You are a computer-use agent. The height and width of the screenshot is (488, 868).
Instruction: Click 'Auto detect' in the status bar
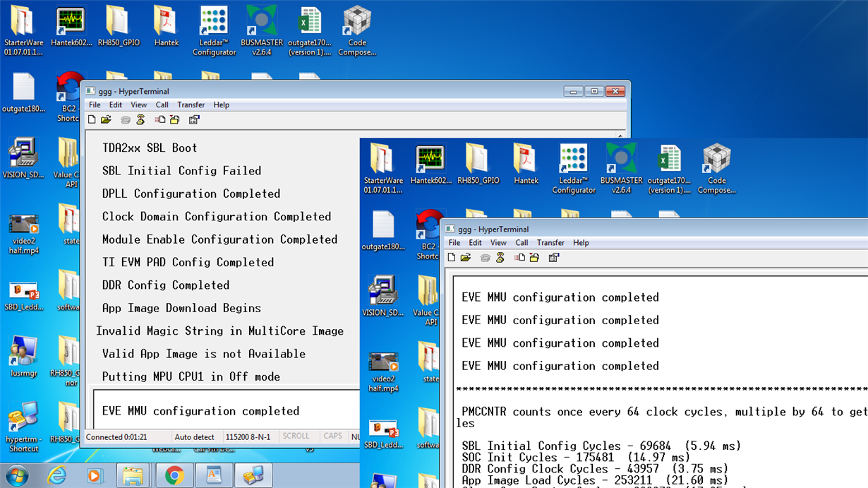coord(195,437)
